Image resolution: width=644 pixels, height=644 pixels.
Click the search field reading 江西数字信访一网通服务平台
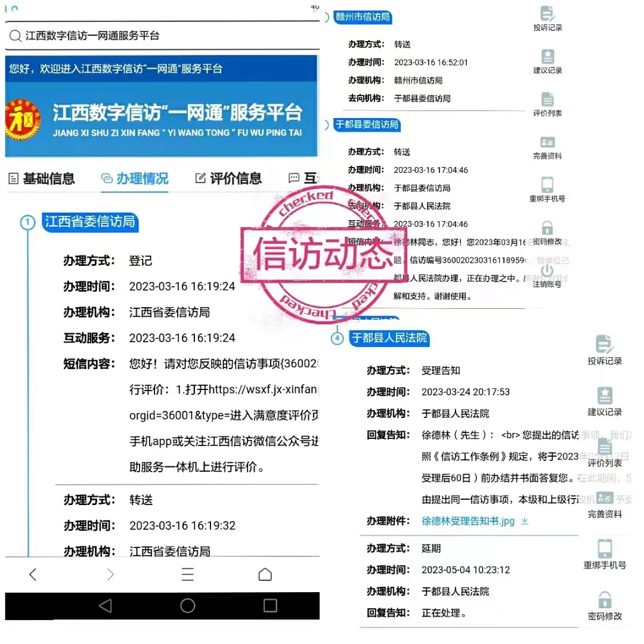(x=162, y=36)
